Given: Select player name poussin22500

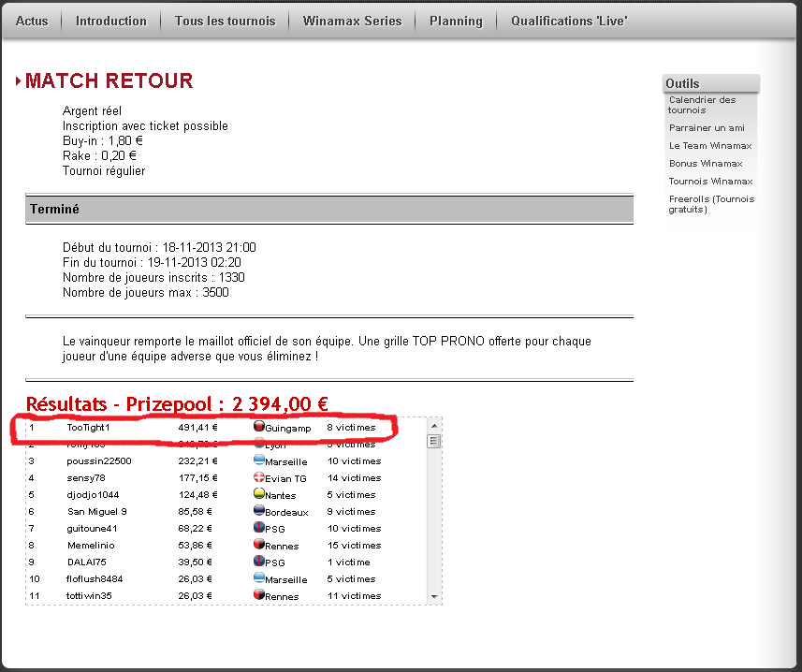Looking at the screenshot, I should click(98, 461).
